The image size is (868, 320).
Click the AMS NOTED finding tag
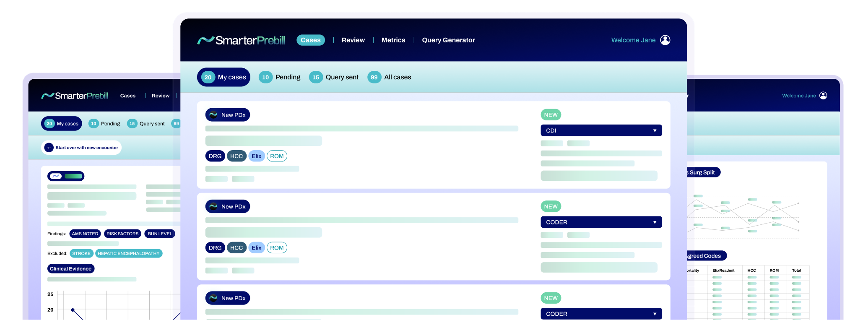click(85, 234)
